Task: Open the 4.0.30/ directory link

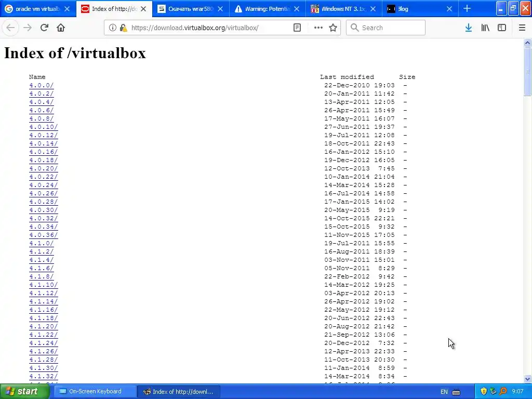Action: pos(44,210)
